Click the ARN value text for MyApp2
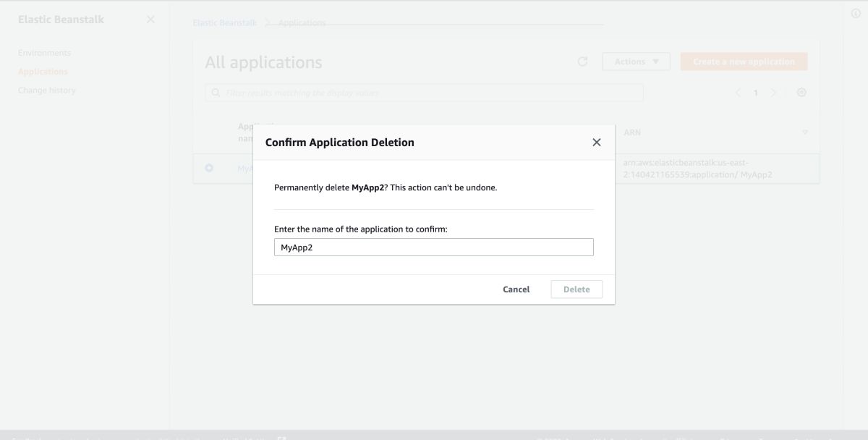868x440 pixels. [697, 169]
